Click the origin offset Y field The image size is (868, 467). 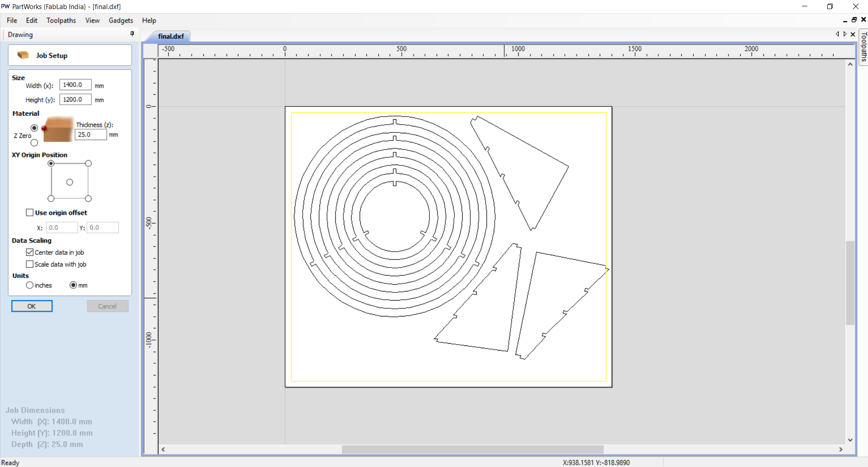coord(102,228)
